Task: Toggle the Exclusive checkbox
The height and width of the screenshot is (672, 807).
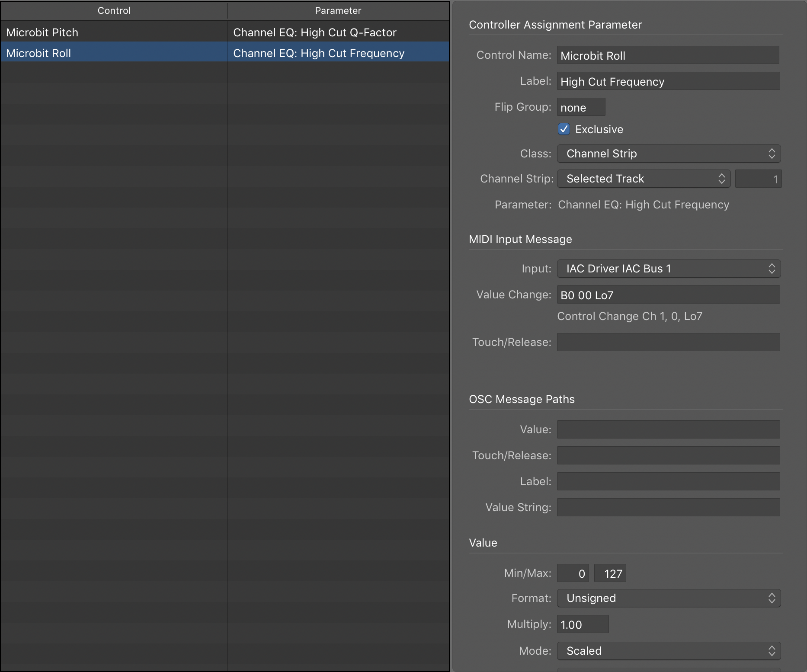Action: 564,129
